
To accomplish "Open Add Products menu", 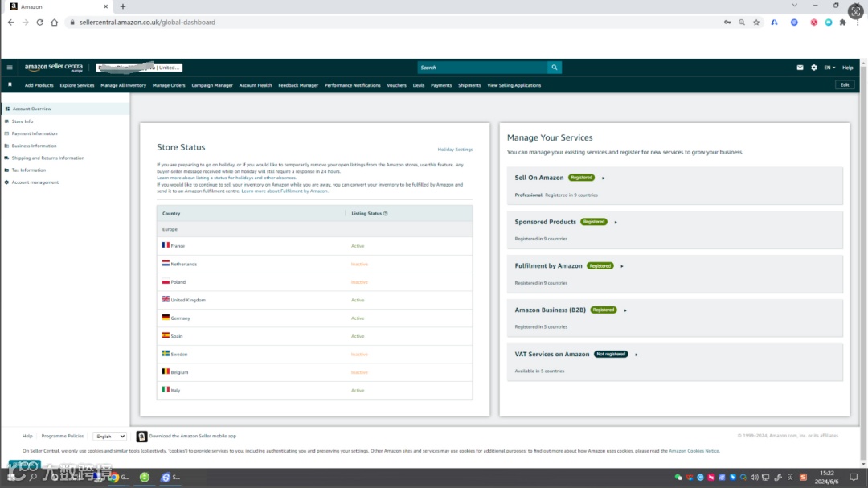I will coord(39,85).
